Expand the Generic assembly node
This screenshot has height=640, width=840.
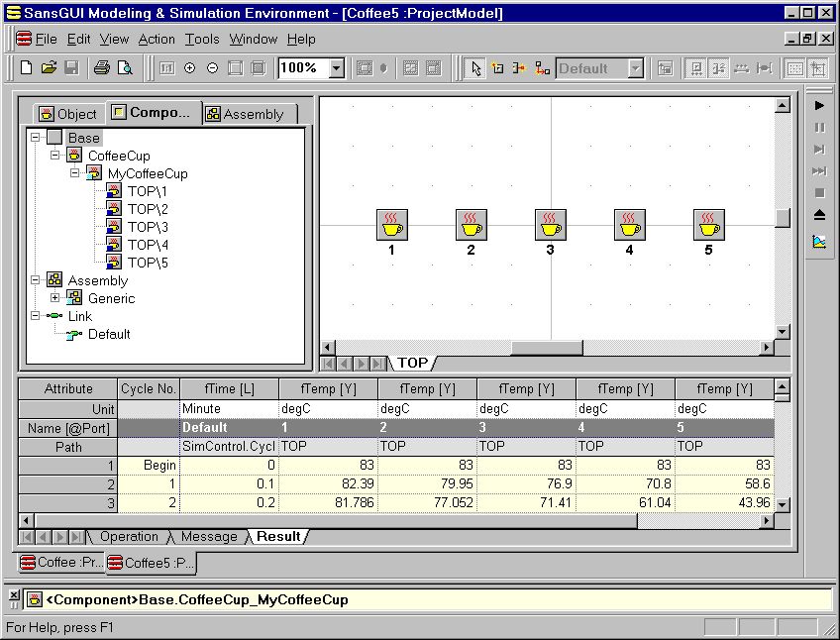pyautogui.click(x=55, y=298)
